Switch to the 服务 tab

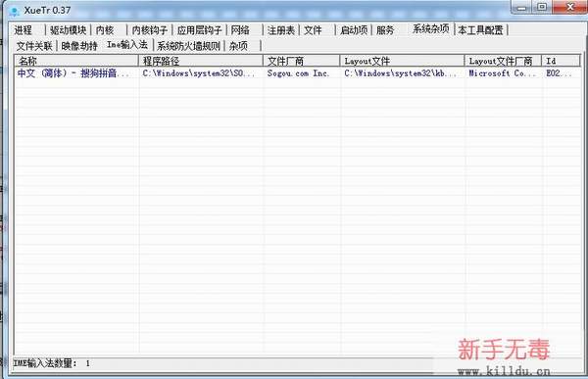(385, 30)
